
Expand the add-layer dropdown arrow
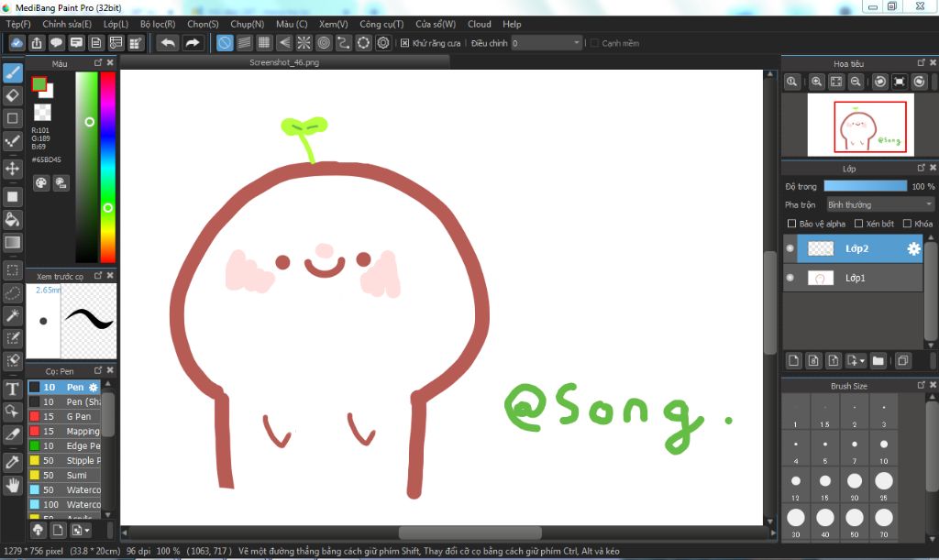tap(862, 361)
